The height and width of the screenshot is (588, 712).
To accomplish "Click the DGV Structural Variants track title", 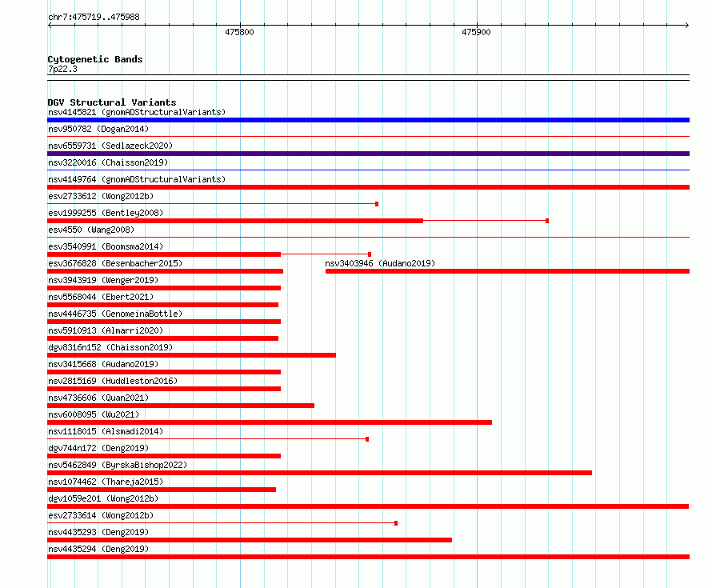I will coord(112,102).
